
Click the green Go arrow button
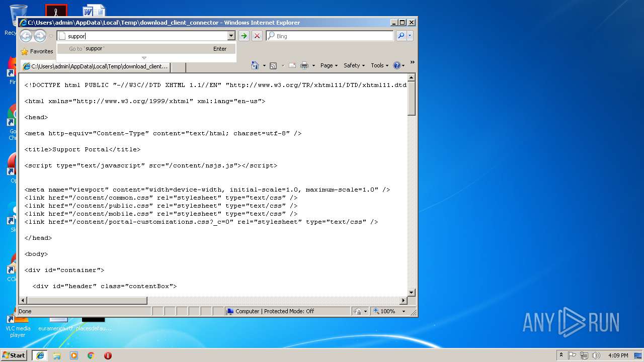tap(244, 36)
